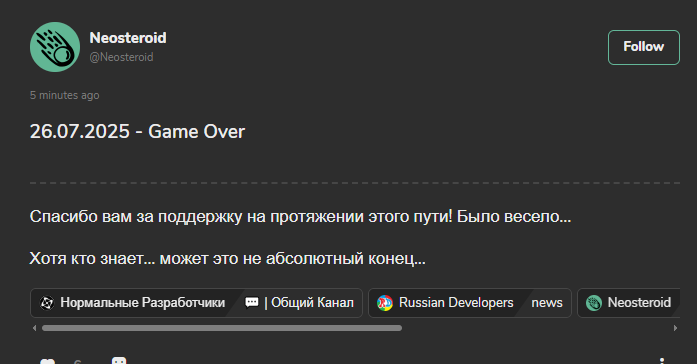The image size is (697, 364).
Task: Grab the horizontal scrollbar thumb
Action: point(222,328)
